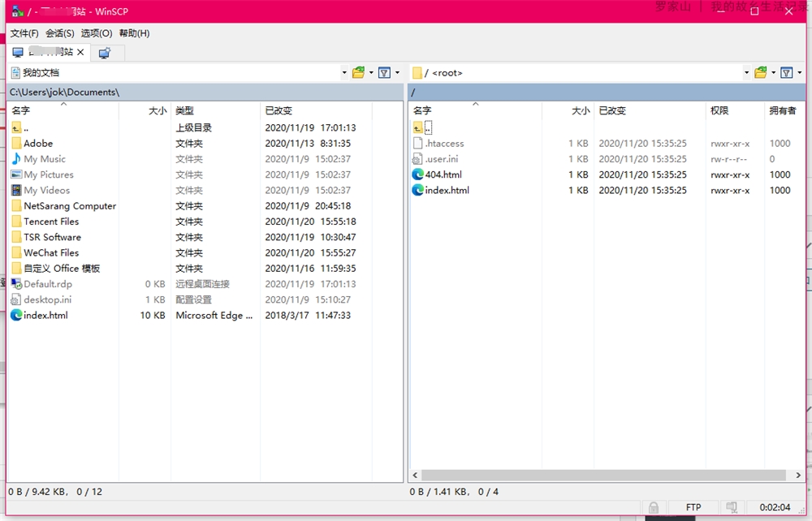The height and width of the screenshot is (521, 812).
Task: Click the local panel filter icon
Action: pyautogui.click(x=384, y=73)
